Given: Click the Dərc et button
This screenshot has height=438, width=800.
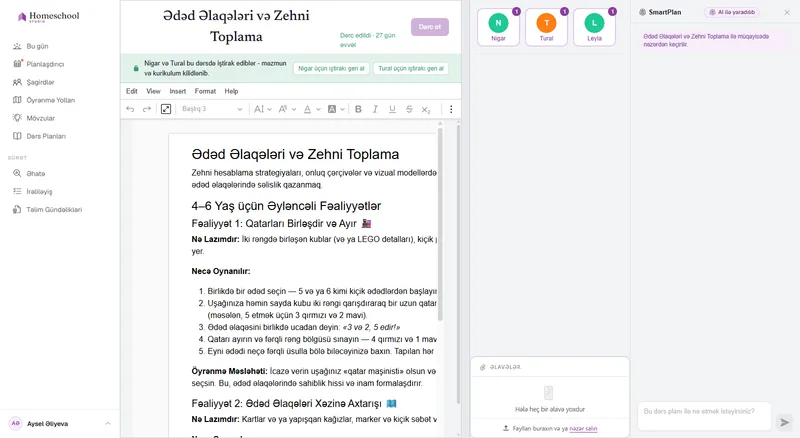Looking at the screenshot, I should tap(430, 27).
